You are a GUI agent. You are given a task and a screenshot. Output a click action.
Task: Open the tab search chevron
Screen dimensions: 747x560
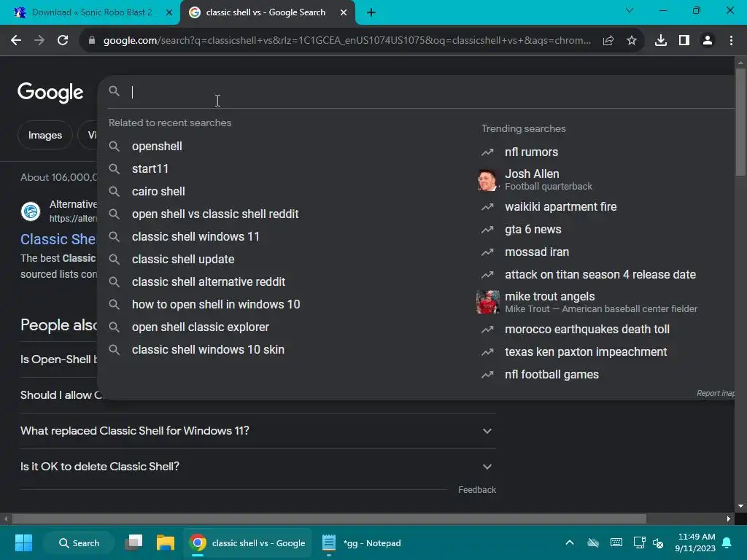coord(630,10)
